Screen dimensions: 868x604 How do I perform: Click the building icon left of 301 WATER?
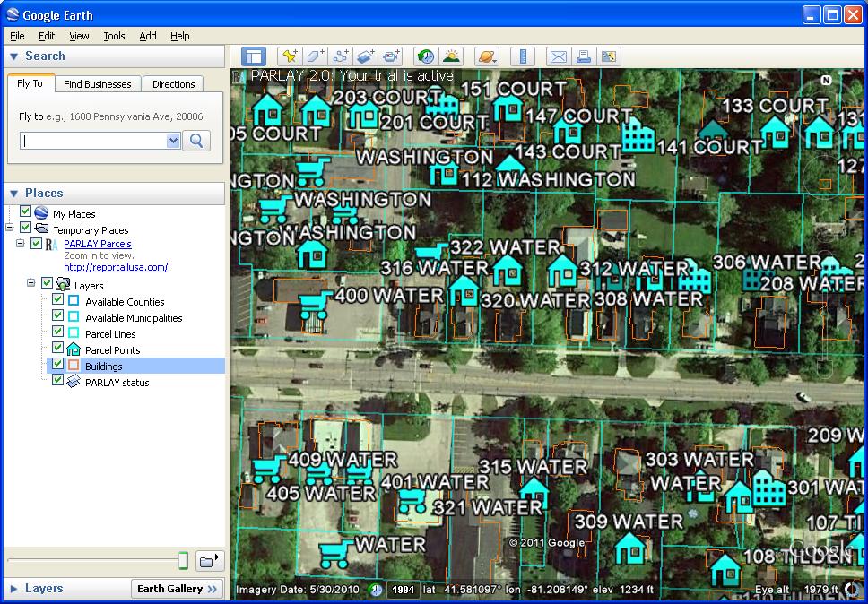[x=768, y=488]
